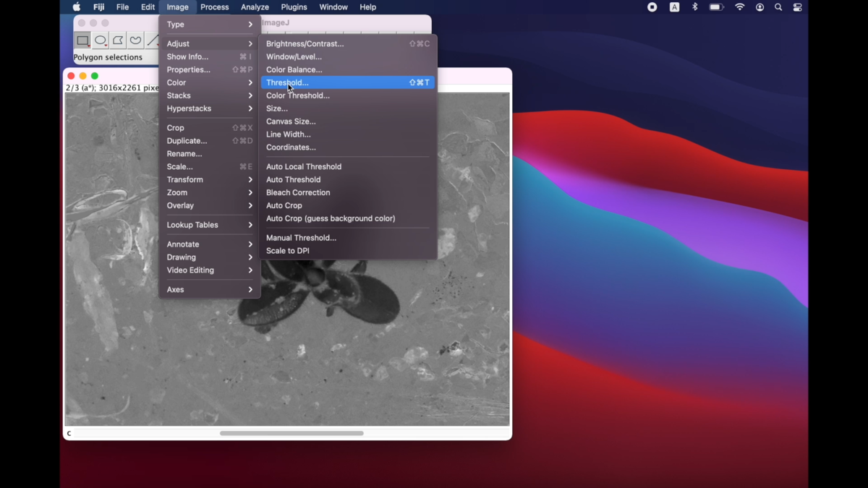This screenshot has height=488, width=868.
Task: Open the Apple menu
Action: click(x=77, y=7)
